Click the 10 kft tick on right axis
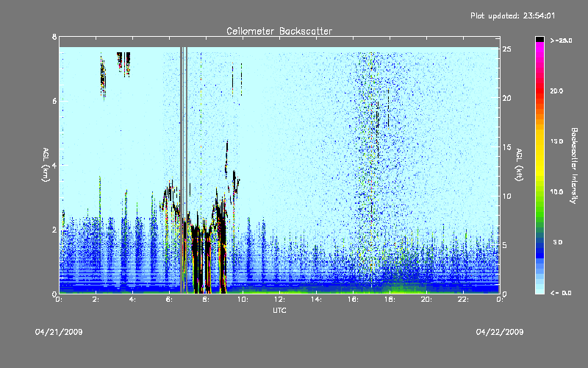 (x=507, y=196)
